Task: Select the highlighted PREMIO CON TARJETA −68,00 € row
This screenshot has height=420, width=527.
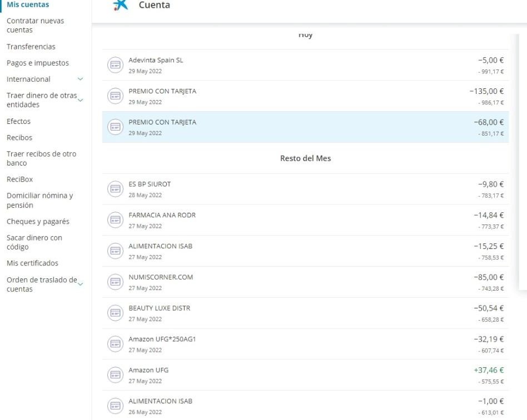Action: pyautogui.click(x=305, y=127)
